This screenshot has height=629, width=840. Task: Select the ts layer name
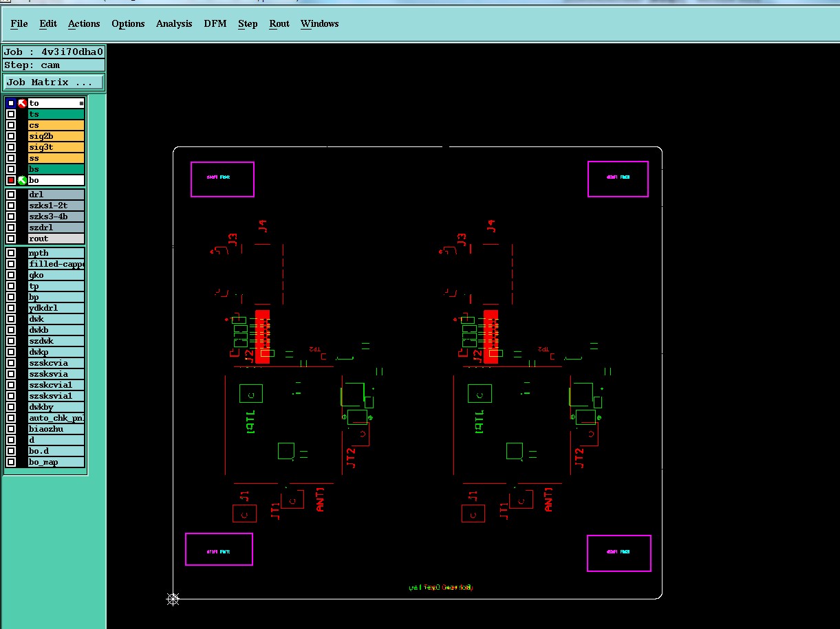point(56,114)
